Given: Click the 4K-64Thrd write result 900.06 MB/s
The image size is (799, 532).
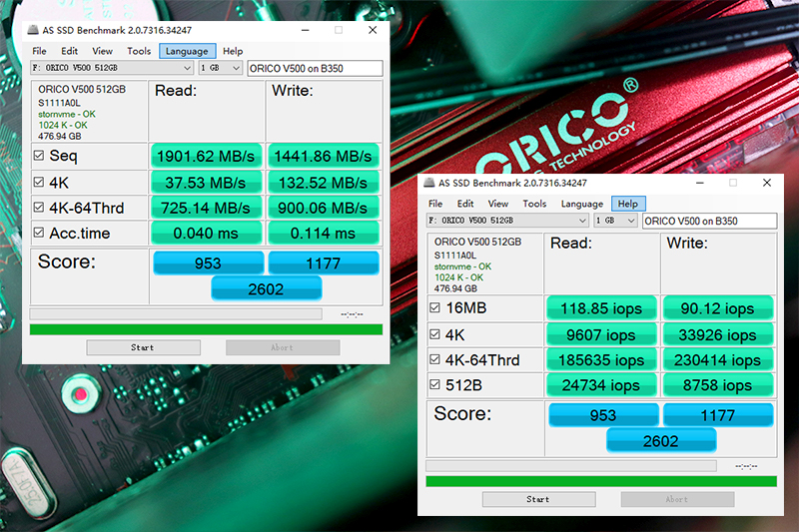Looking at the screenshot, I should pos(323,208).
